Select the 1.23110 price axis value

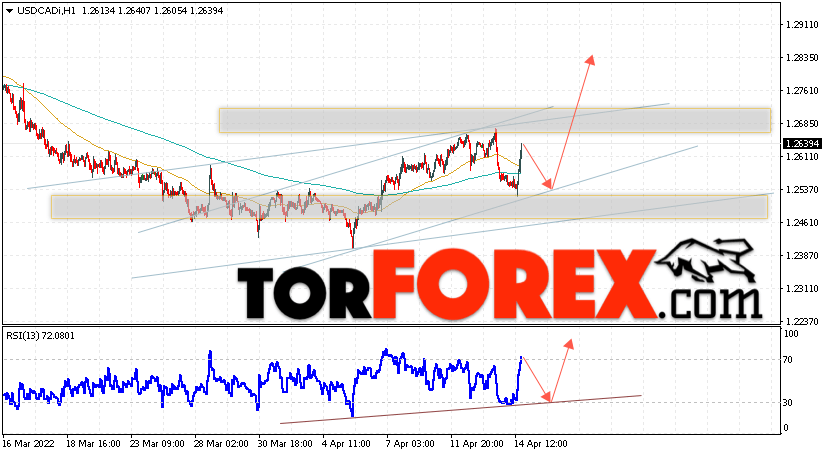point(802,289)
